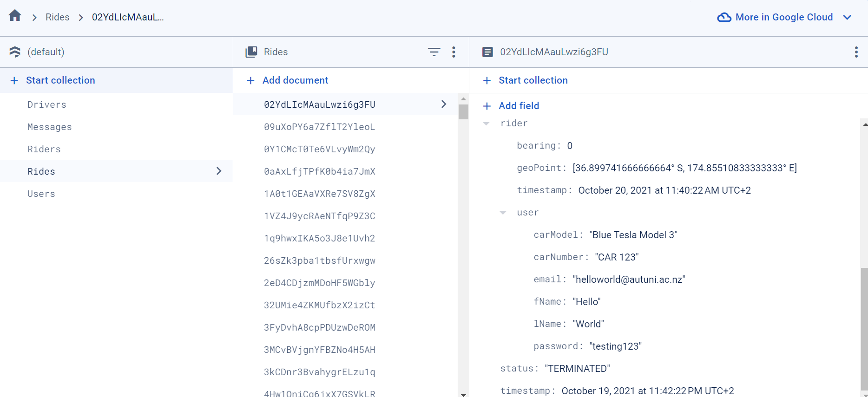
Task: Click Rides in the breadcrumb
Action: coord(58,17)
